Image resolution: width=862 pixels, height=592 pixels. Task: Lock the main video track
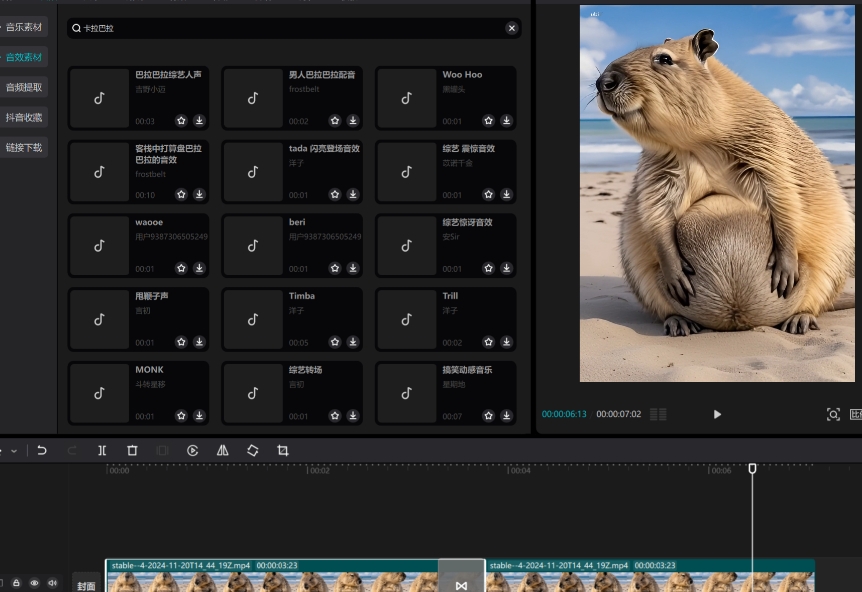pos(16,583)
